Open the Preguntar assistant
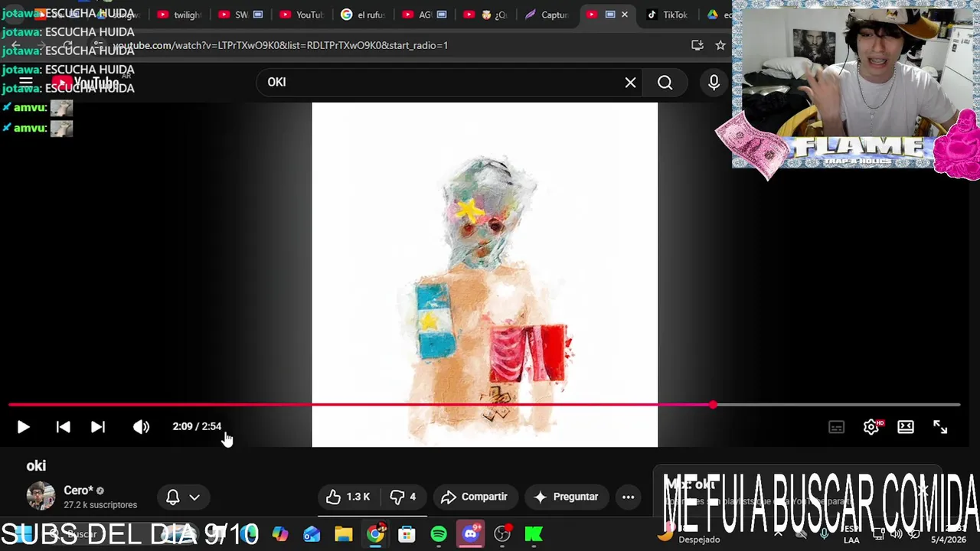 (x=567, y=497)
